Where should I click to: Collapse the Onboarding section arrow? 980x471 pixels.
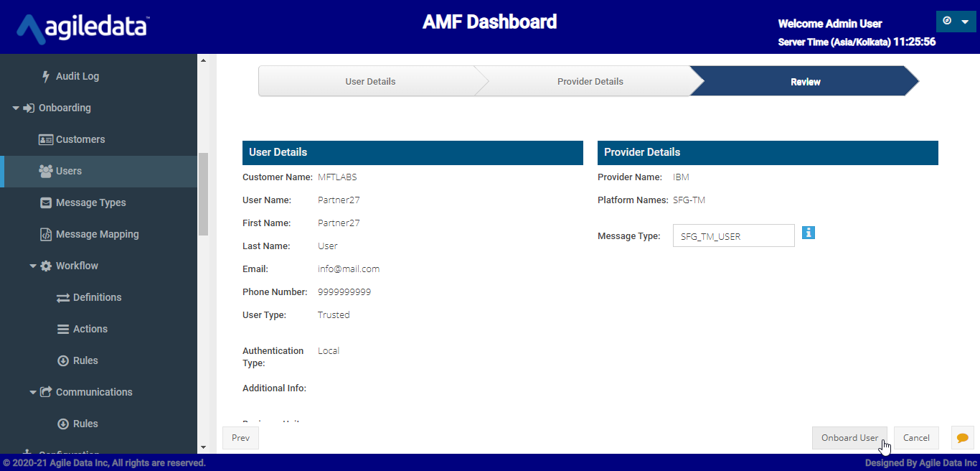click(16, 108)
